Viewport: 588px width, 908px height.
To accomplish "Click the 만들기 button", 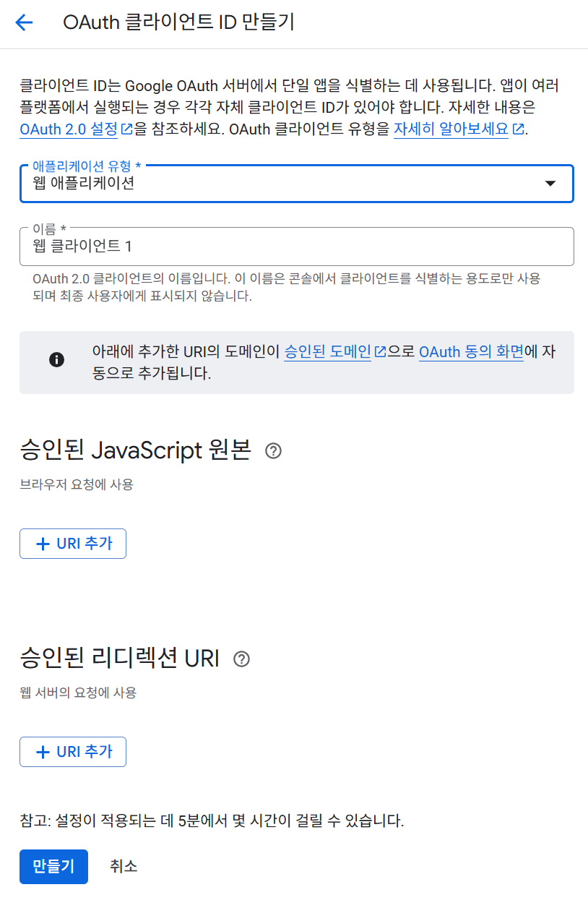I will [53, 867].
